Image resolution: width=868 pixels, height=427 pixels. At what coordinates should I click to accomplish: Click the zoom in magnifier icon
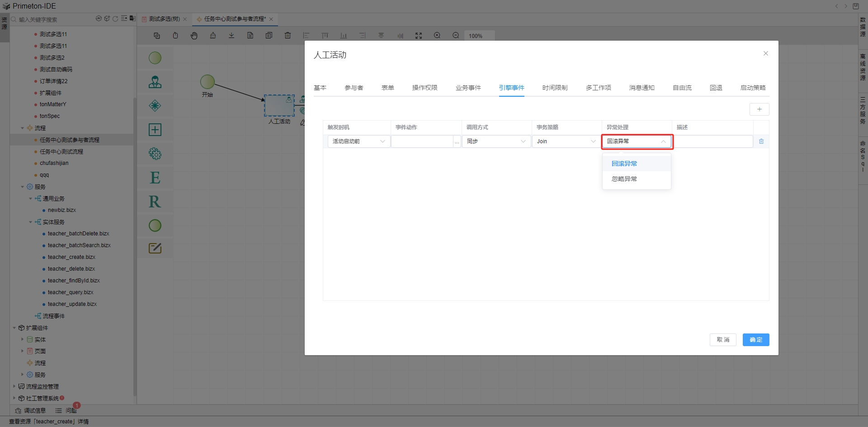pos(437,36)
